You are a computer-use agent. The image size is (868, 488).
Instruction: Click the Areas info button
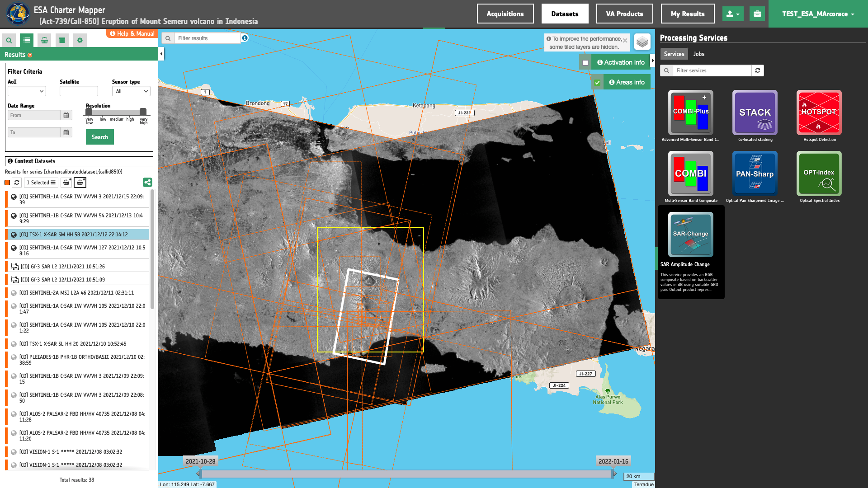coord(627,82)
